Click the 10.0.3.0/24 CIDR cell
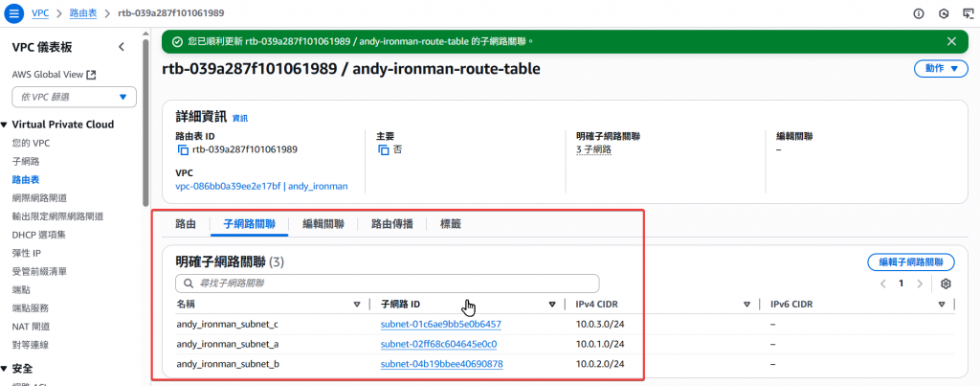Image resolution: width=980 pixels, height=386 pixels. [600, 325]
